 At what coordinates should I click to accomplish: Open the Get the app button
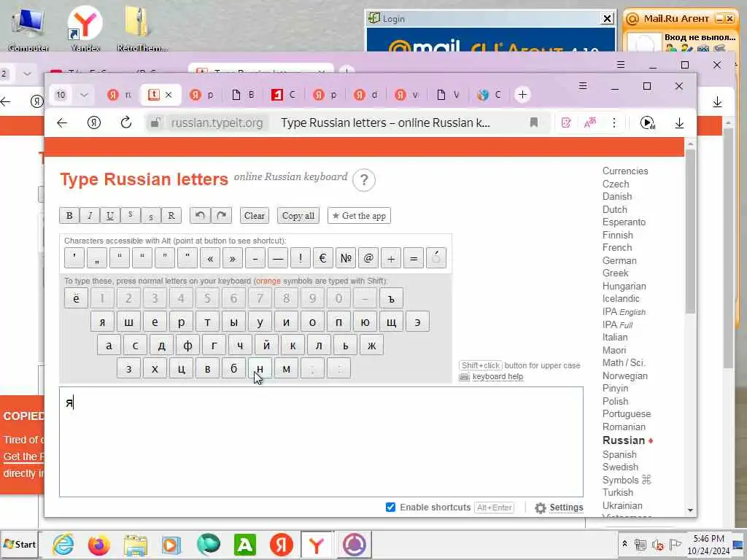coord(359,216)
